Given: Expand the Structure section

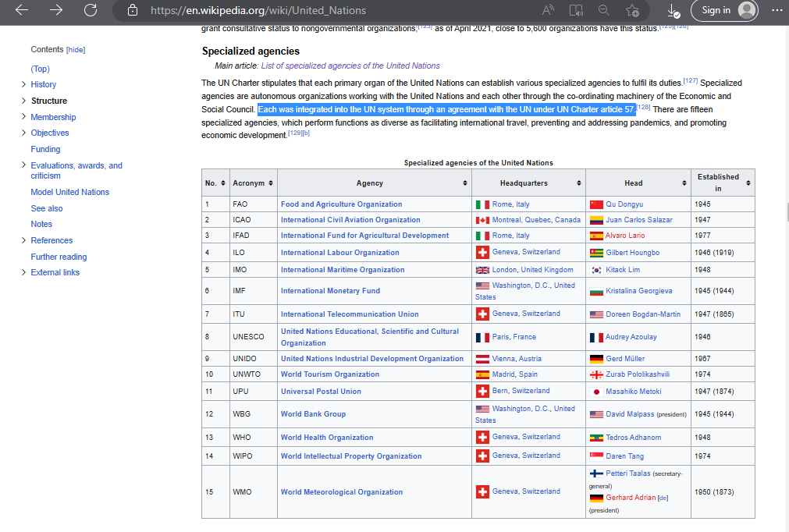Looking at the screenshot, I should [23, 101].
